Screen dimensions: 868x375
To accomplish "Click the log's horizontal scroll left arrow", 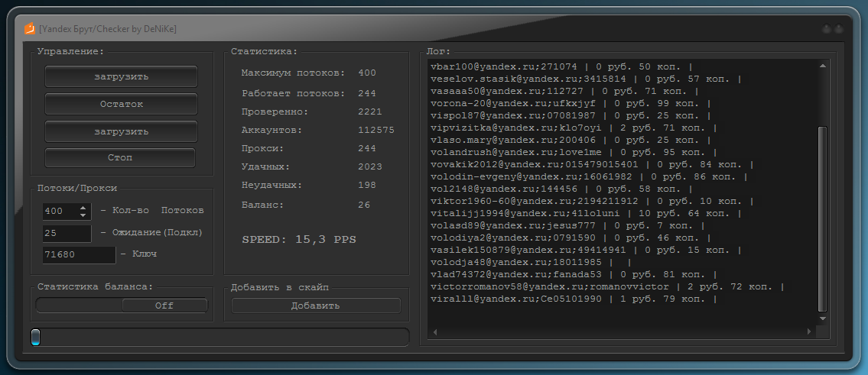I will pos(435,332).
